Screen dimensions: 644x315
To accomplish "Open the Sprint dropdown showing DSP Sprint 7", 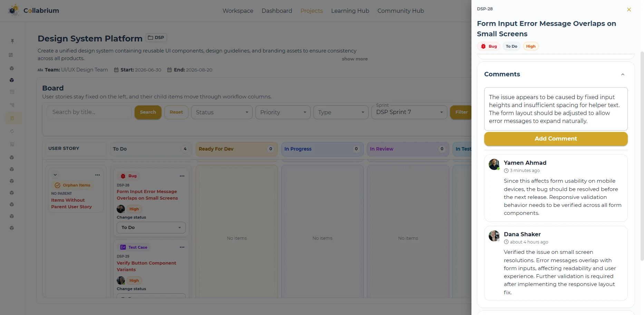I will coord(409,112).
